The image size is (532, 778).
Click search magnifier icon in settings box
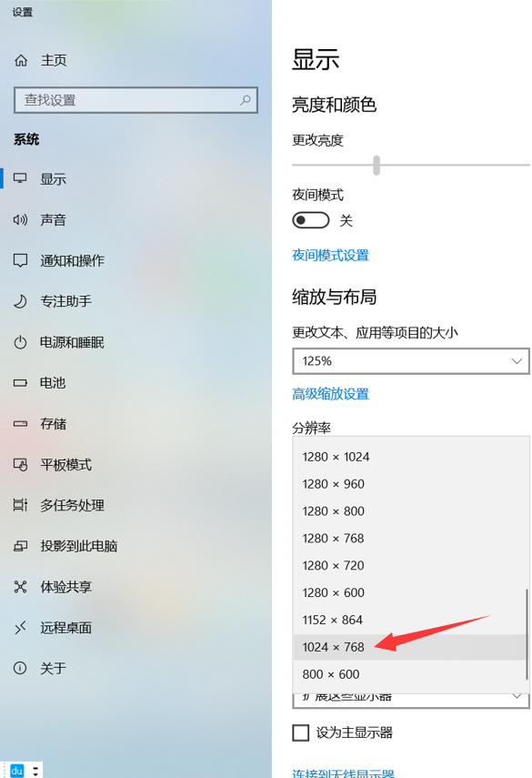point(245,100)
